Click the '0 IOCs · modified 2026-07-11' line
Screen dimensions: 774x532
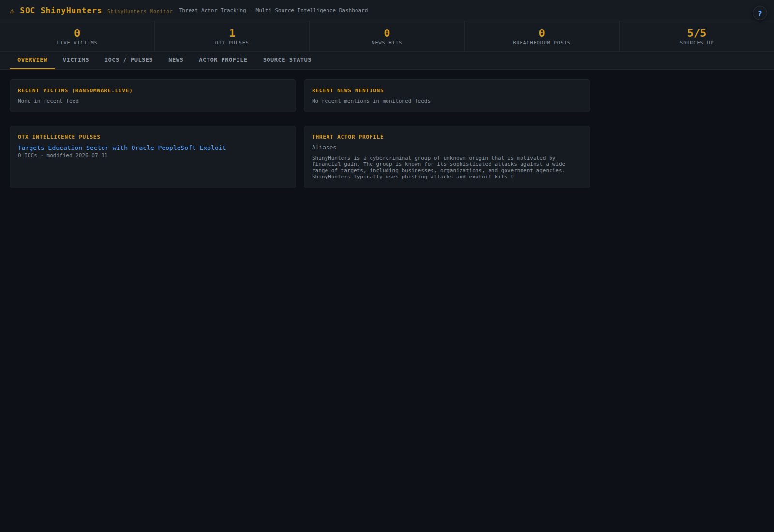click(x=63, y=155)
